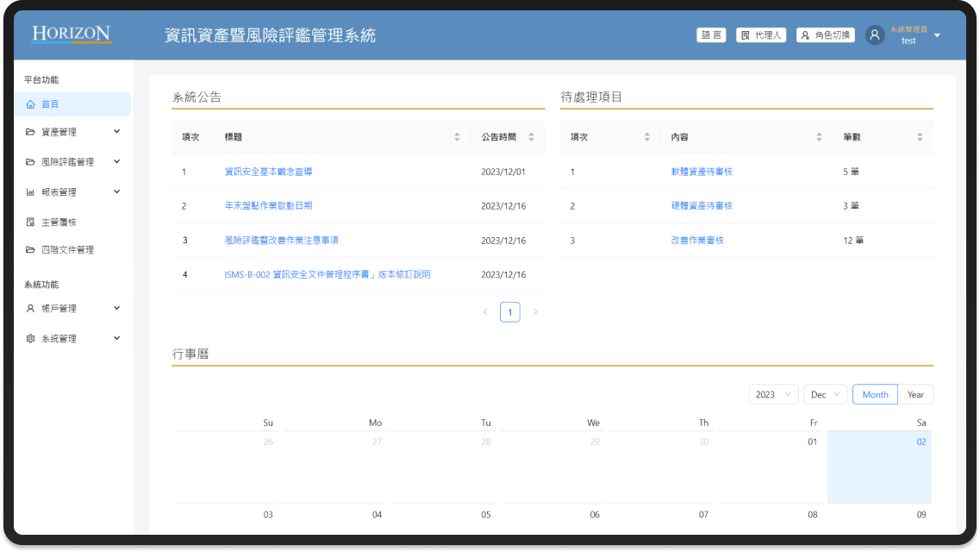Expand the 資產管理 sidebar menu
The width and height of the screenshot is (980, 552).
tap(72, 132)
